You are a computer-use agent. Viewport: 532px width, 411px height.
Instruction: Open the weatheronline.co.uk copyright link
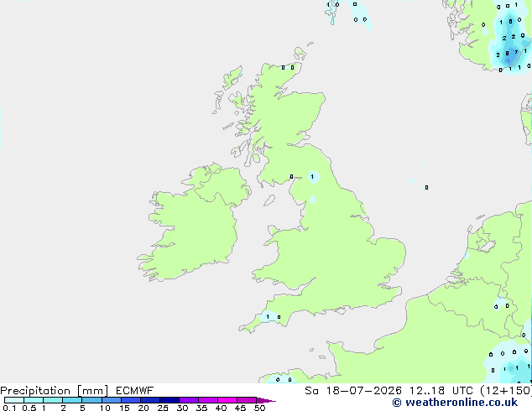pyautogui.click(x=455, y=403)
